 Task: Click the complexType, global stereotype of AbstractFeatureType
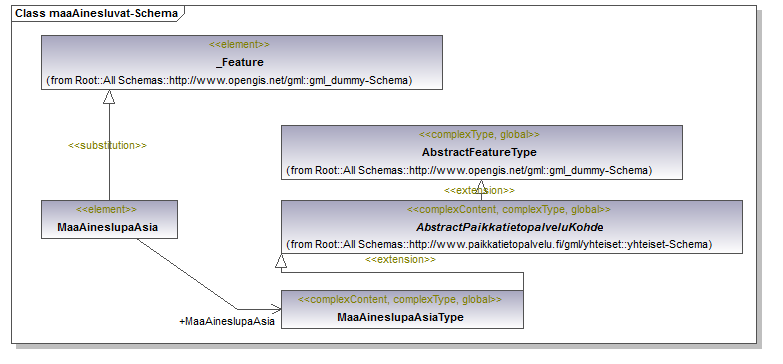[479, 134]
